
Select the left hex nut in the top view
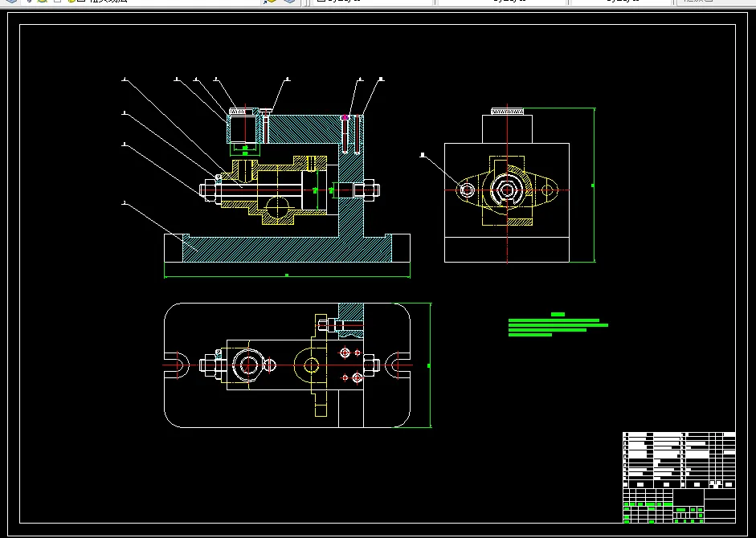[x=210, y=365]
